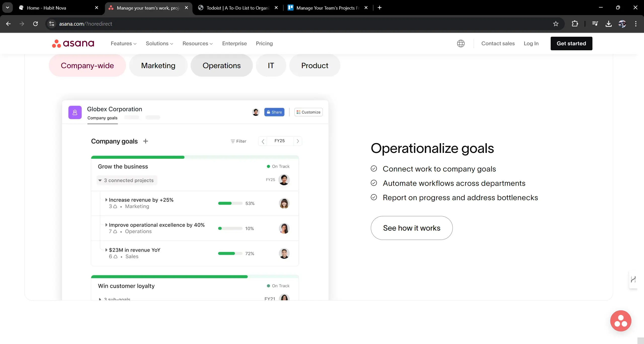Click the Log In link
The height and width of the screenshot is (344, 644).
(x=531, y=44)
